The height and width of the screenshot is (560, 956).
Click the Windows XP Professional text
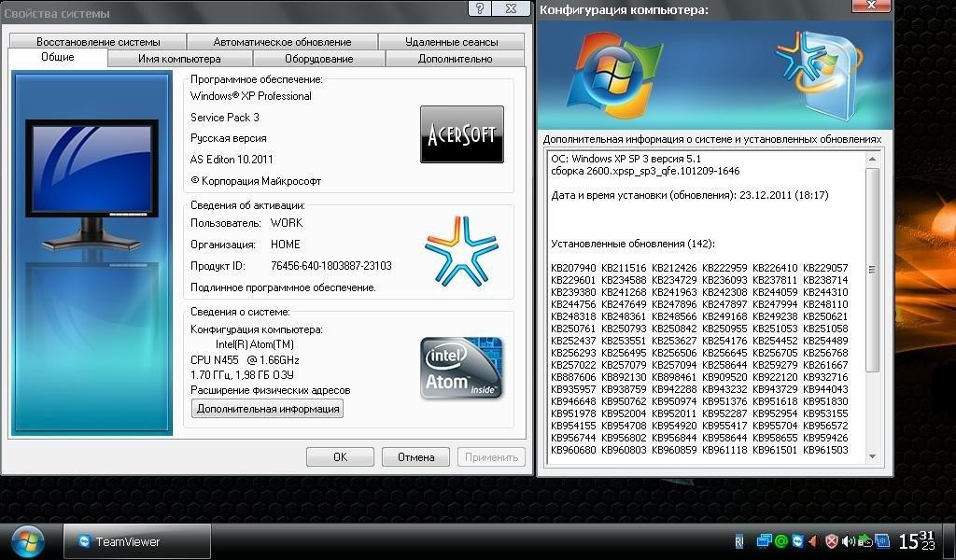[x=250, y=96]
